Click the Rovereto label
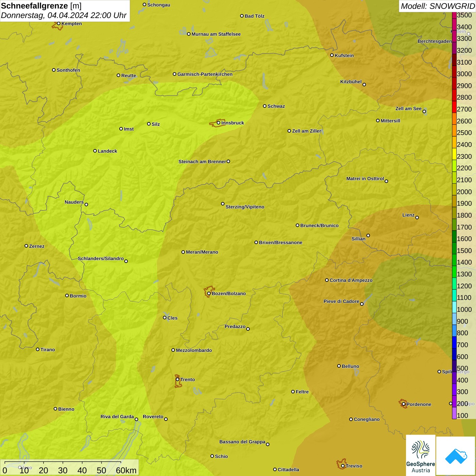The height and width of the screenshot is (476, 476). (x=153, y=417)
